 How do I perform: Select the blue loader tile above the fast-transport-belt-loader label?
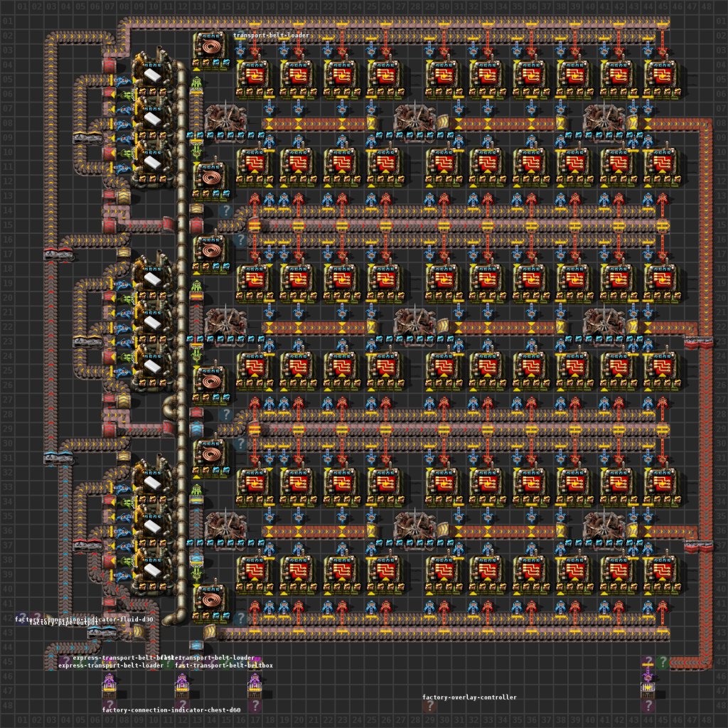click(196, 646)
